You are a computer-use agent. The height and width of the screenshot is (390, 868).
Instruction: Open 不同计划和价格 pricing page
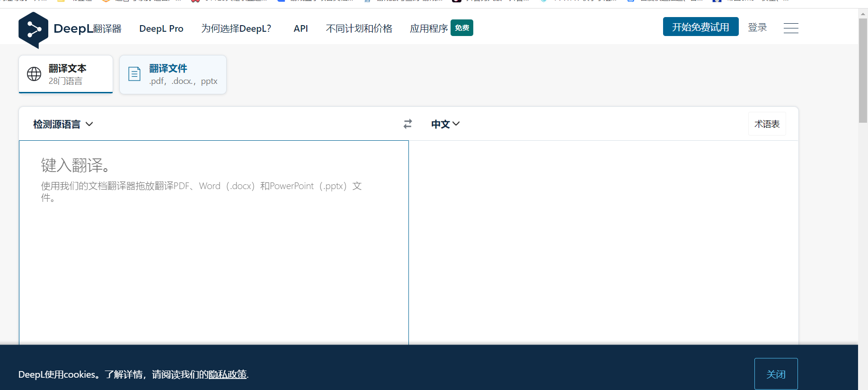coord(359,28)
